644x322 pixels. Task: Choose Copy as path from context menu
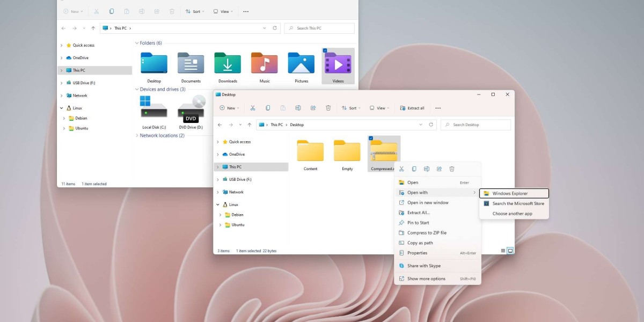click(437, 243)
